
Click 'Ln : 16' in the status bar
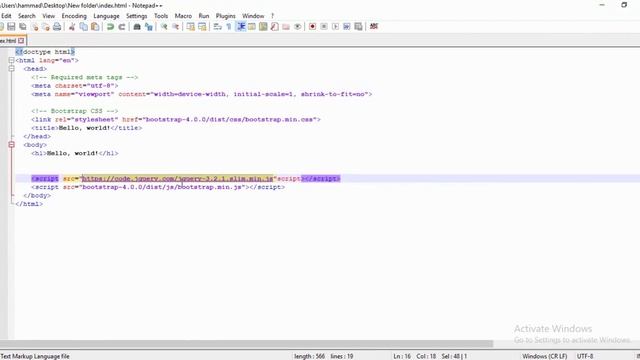[402, 356]
